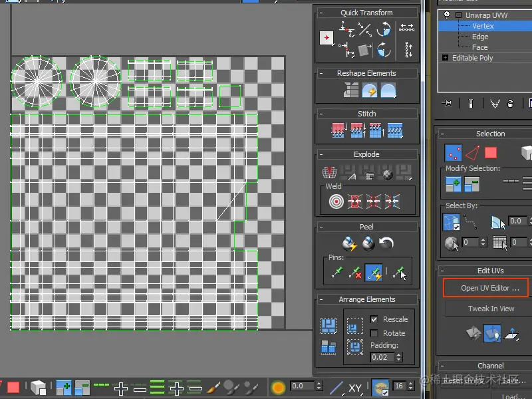This screenshot has width=532, height=399.
Task: Click Paint Select brush icon in bottom toolbar
Action: point(213,387)
